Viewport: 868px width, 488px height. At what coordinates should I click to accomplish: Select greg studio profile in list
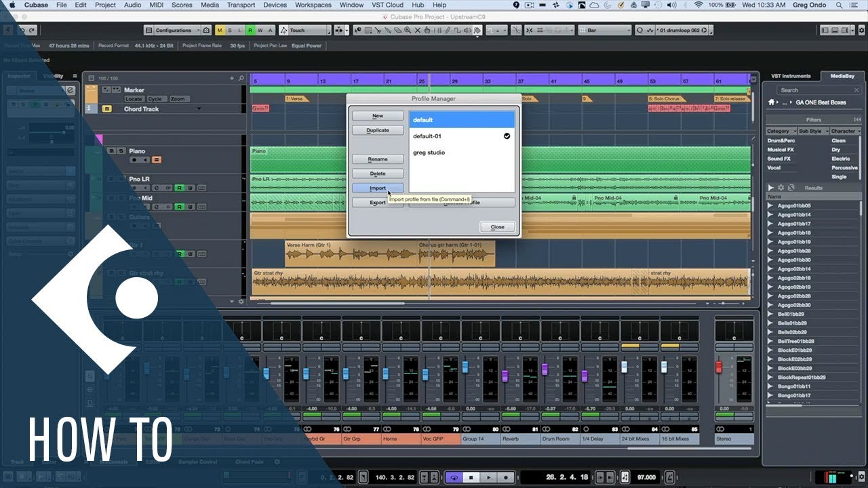pyautogui.click(x=462, y=152)
